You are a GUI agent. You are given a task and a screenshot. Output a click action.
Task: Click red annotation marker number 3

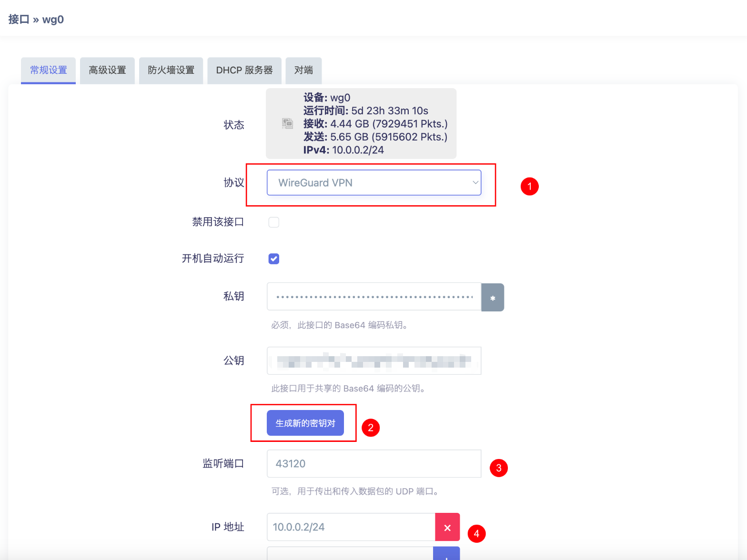tap(498, 468)
